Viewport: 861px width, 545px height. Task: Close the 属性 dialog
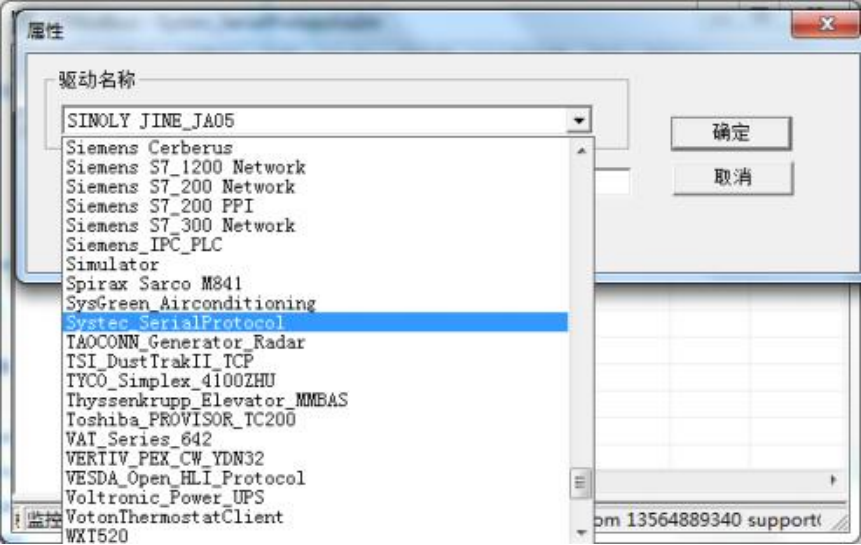[x=825, y=24]
